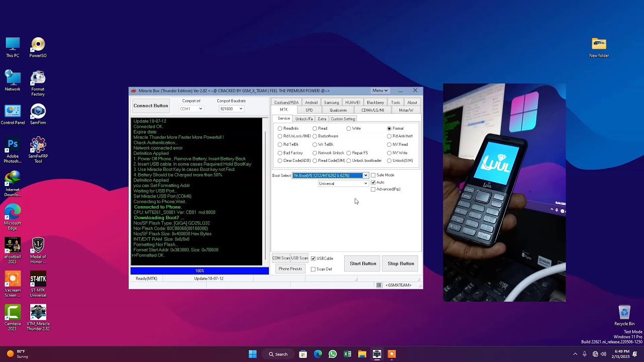This screenshot has width=644, height=362.
Task: Click the COM Scan button
Action: point(281,258)
